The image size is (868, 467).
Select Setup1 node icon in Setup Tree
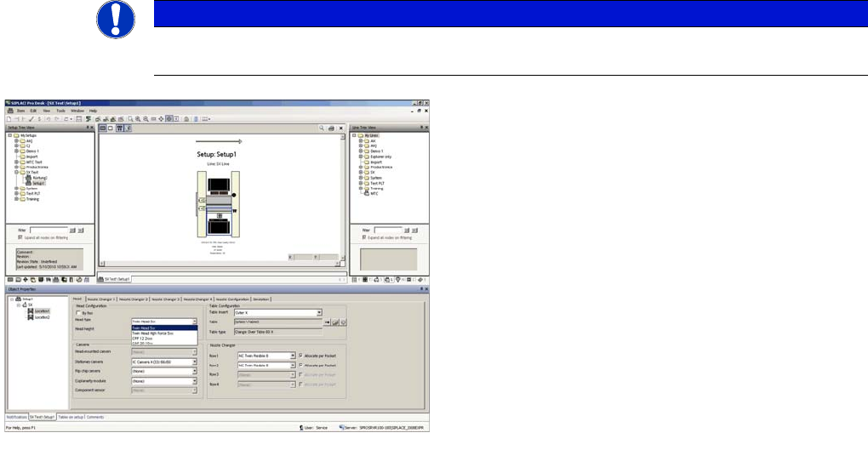coord(28,183)
